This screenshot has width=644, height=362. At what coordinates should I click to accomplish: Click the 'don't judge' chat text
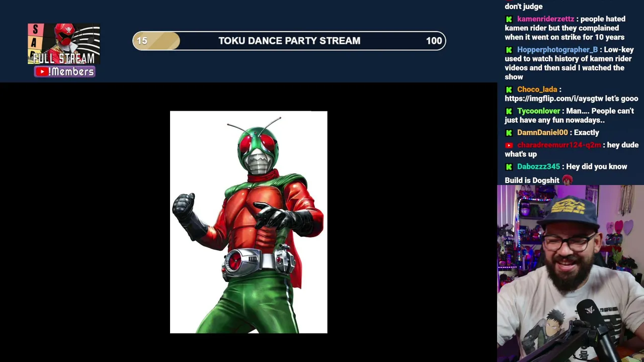[524, 7]
